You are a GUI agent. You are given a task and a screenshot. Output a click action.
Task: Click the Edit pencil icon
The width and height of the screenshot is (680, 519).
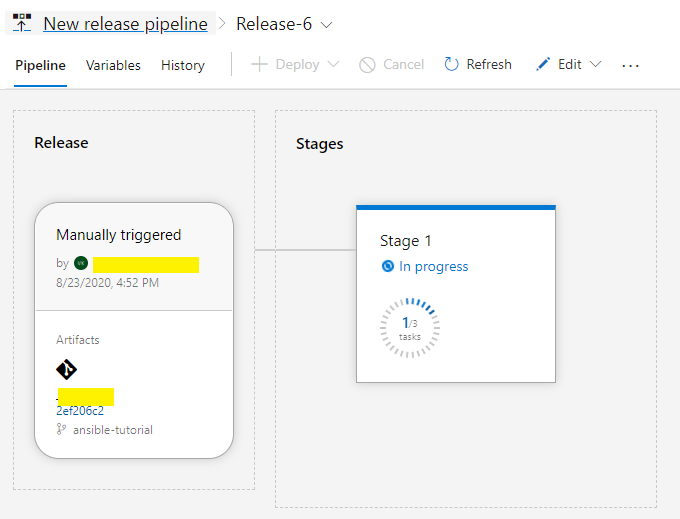pos(543,64)
